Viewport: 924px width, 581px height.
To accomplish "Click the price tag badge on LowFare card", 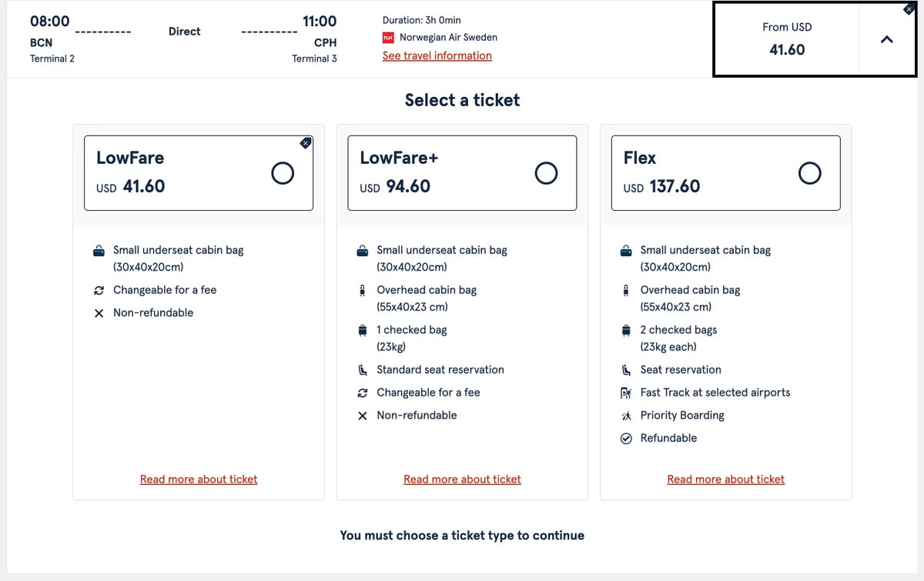I will tap(305, 142).
